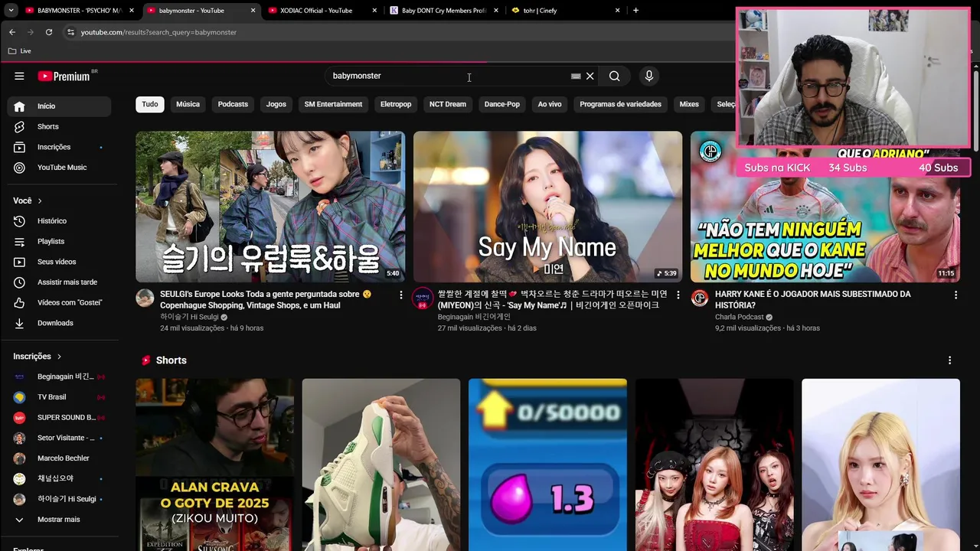Viewport: 980px width, 551px height.
Task: Select the Mixes filter chip
Action: pyautogui.click(x=689, y=104)
